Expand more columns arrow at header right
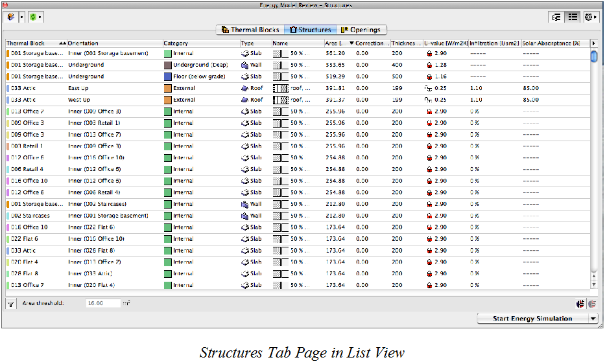605x364 pixels. (x=594, y=43)
